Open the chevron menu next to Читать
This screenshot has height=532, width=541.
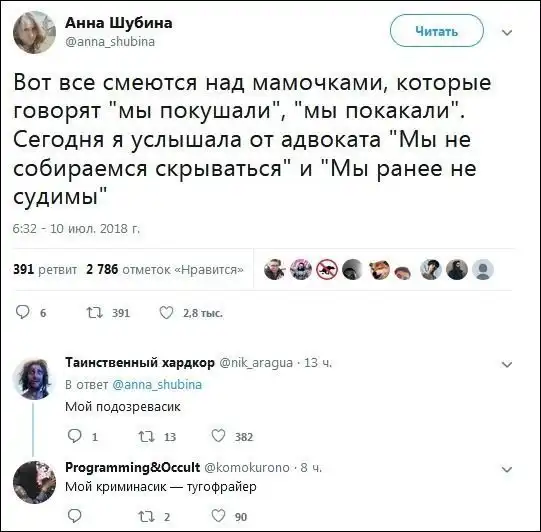click(507, 32)
